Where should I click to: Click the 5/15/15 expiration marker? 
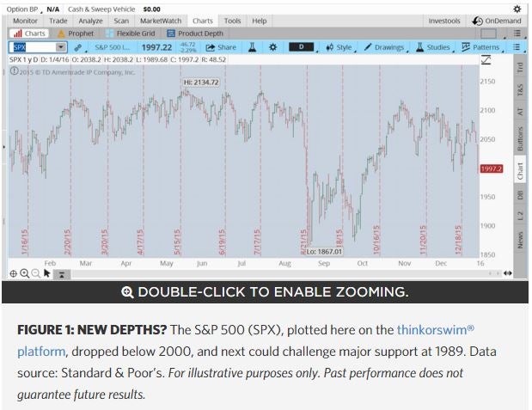click(177, 242)
